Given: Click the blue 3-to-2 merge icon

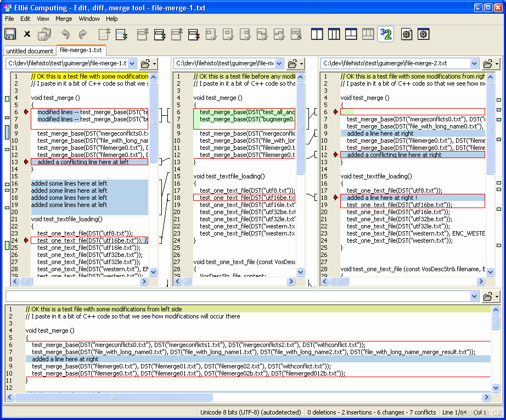Looking at the screenshot, I should pyautogui.click(x=385, y=34).
